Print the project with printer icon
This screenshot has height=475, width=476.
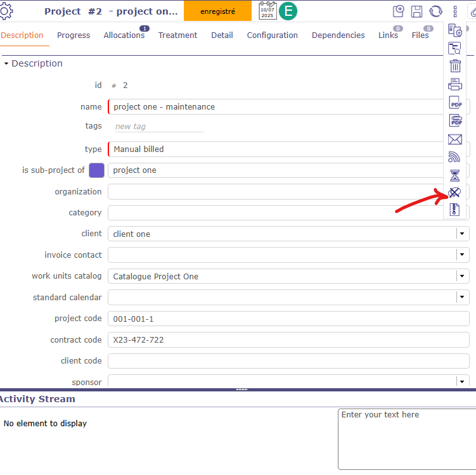point(454,84)
